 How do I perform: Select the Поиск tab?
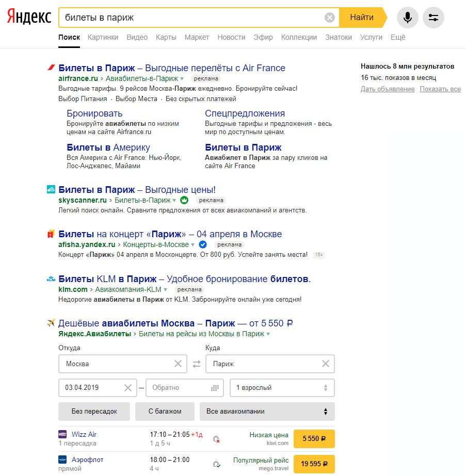(x=69, y=37)
